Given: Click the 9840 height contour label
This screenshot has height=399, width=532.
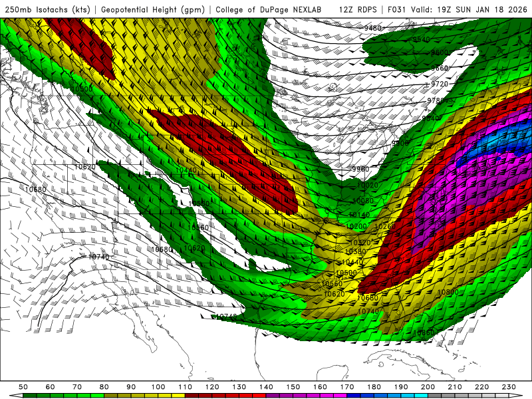Looking at the screenshot, I should pyautogui.click(x=431, y=118).
